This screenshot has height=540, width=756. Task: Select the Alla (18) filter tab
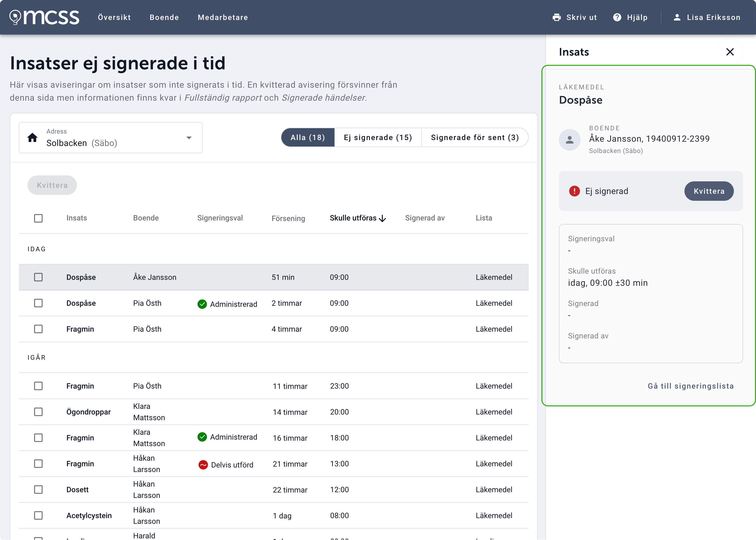click(308, 137)
